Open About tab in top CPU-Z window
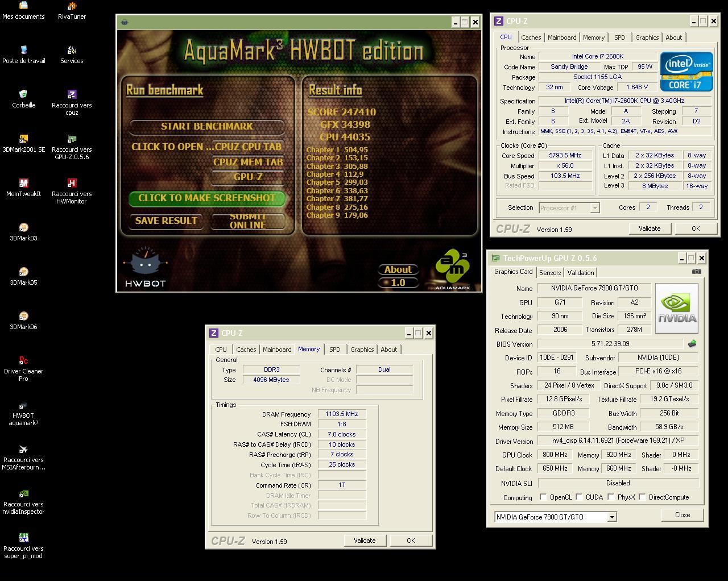The height and width of the screenshot is (582, 728). tap(674, 38)
